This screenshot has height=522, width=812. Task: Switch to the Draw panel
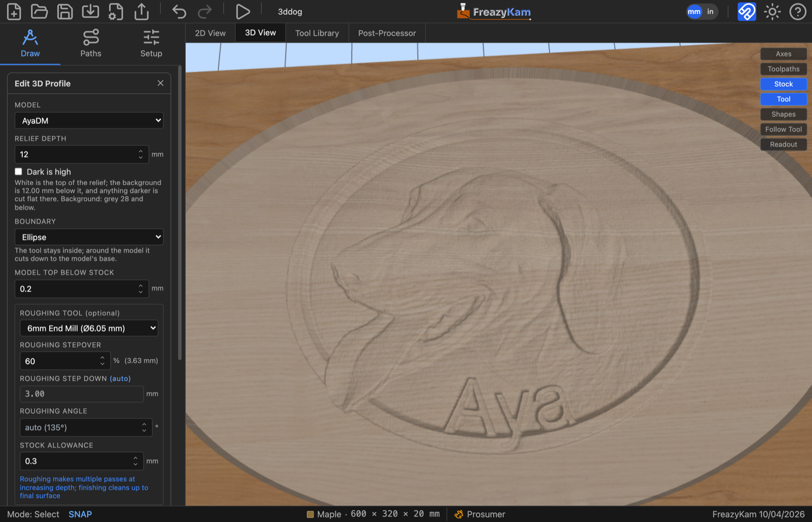[30, 44]
